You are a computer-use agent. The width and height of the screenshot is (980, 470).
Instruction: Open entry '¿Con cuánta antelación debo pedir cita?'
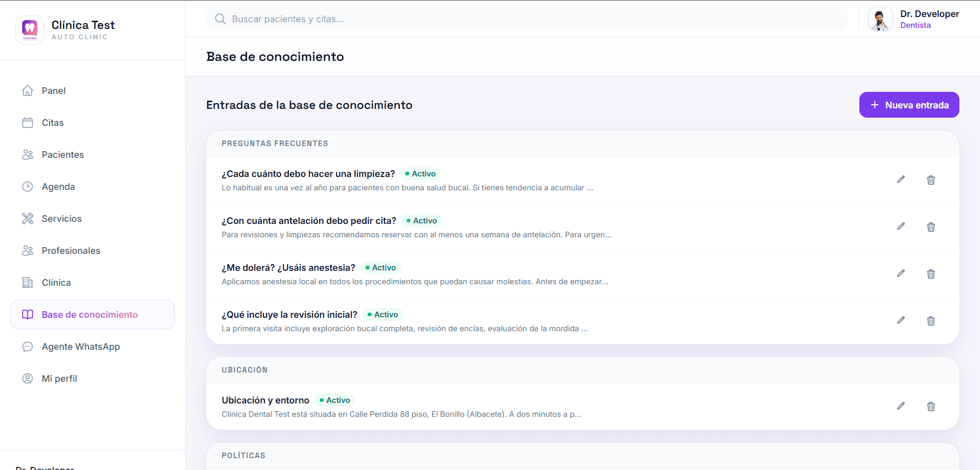pos(309,221)
